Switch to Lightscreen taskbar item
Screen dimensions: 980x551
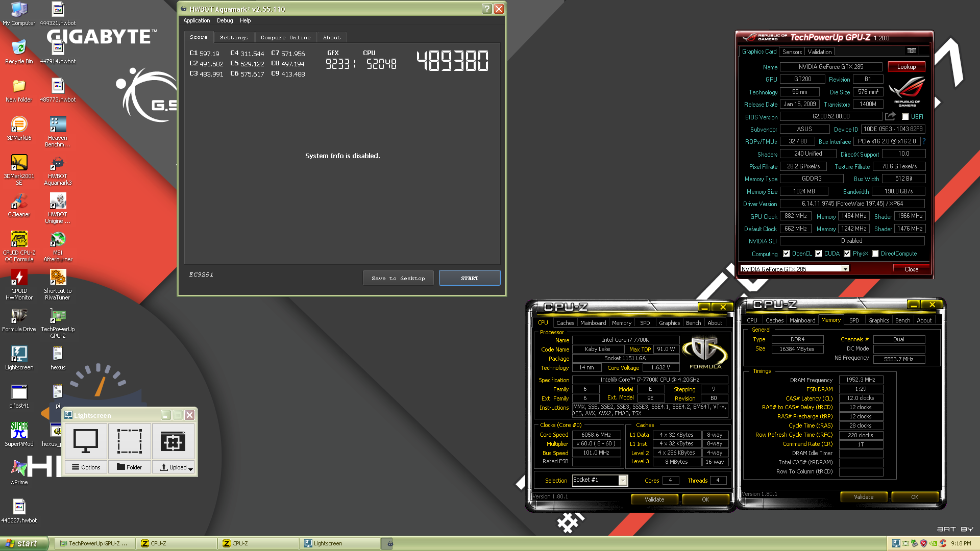[340, 543]
